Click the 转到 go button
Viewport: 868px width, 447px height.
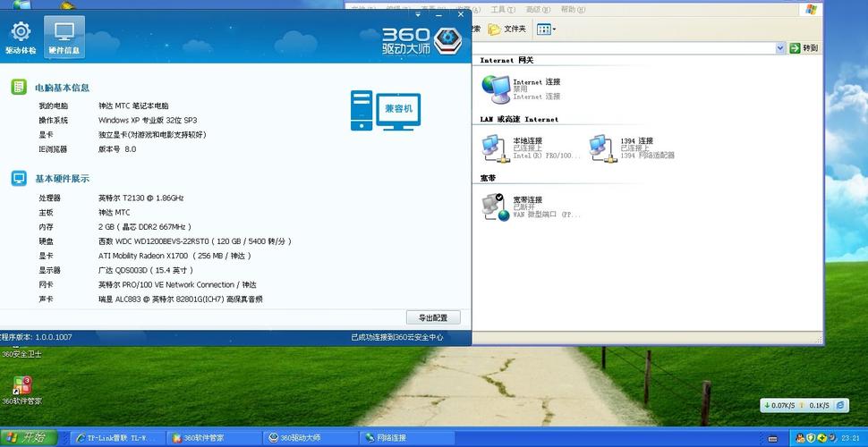[x=804, y=48]
